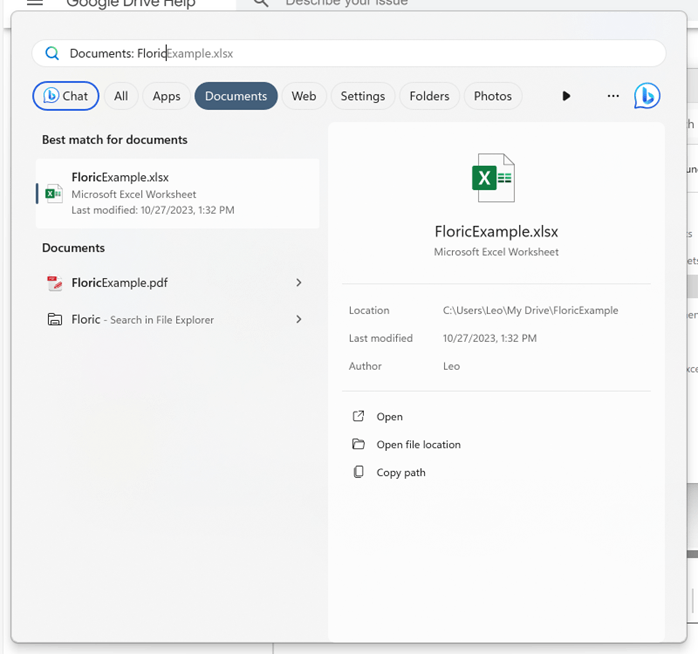Click the search magnifier icon in search box
Image resolution: width=698 pixels, height=654 pixels.
click(52, 53)
